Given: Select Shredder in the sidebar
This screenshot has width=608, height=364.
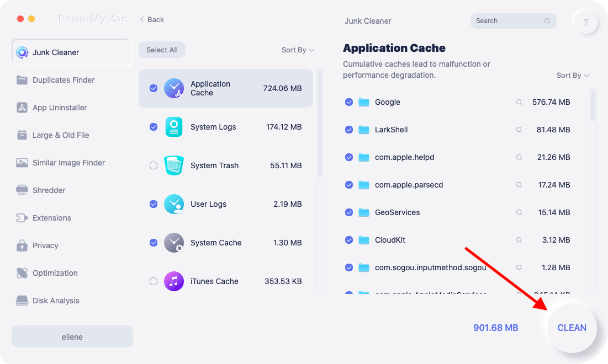Looking at the screenshot, I should 72,190.
